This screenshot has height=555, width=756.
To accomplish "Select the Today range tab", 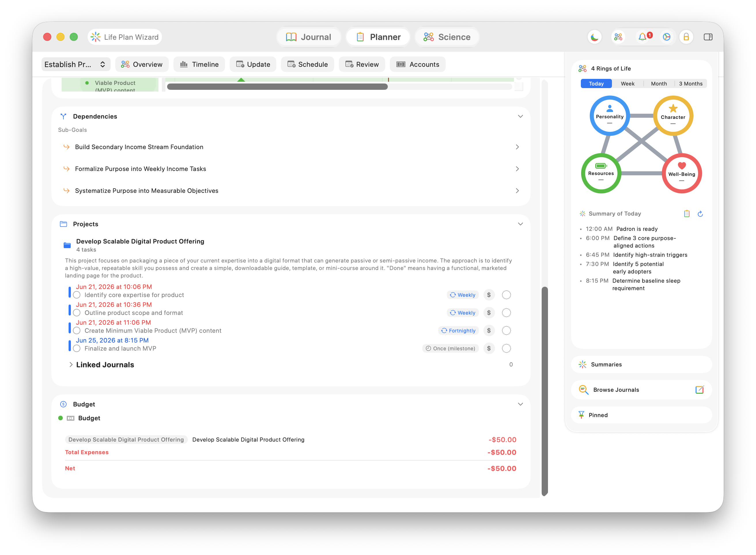I will (x=596, y=84).
